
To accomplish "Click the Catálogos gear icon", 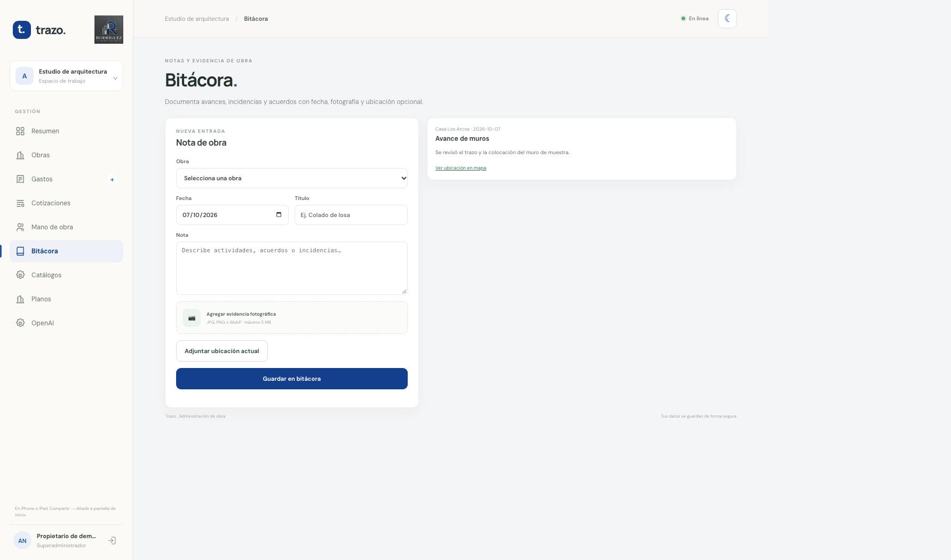I will tap(20, 275).
